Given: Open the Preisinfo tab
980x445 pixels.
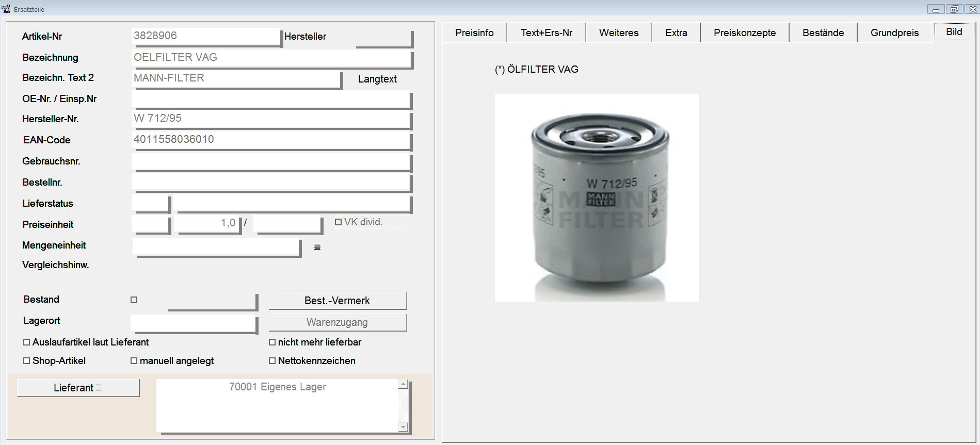Looking at the screenshot, I should click(x=474, y=32).
